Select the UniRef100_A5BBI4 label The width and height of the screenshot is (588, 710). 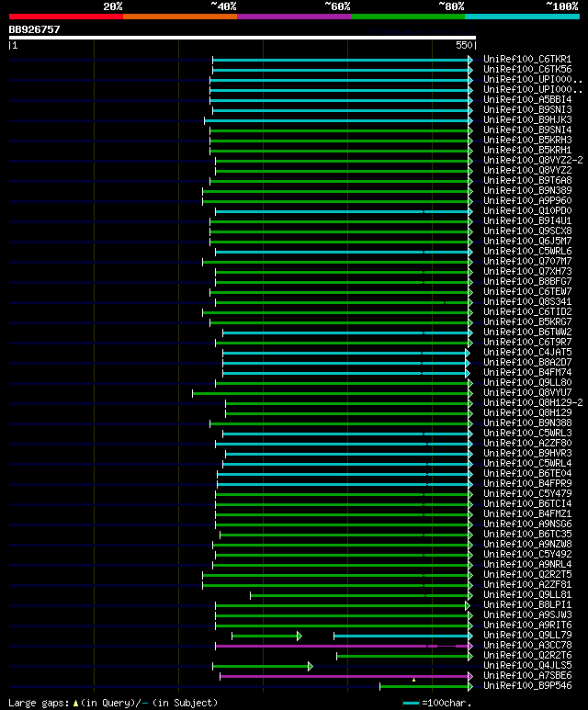[527, 99]
